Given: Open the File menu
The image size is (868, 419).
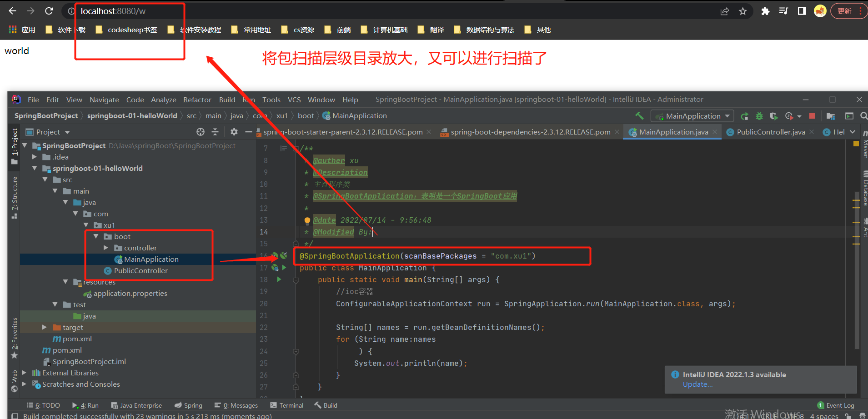Looking at the screenshot, I should (x=33, y=100).
